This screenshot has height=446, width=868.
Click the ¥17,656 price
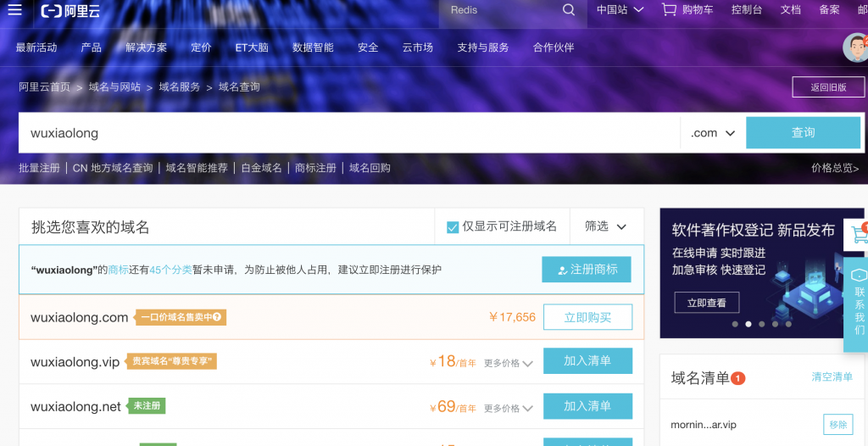tap(513, 317)
